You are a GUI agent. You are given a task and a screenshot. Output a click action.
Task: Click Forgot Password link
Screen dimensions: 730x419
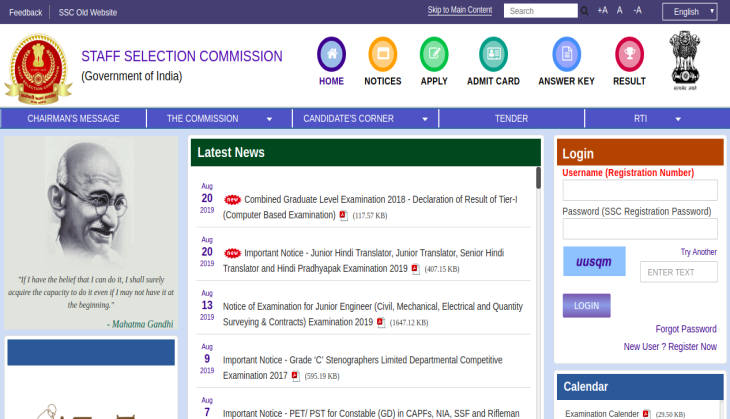686,329
